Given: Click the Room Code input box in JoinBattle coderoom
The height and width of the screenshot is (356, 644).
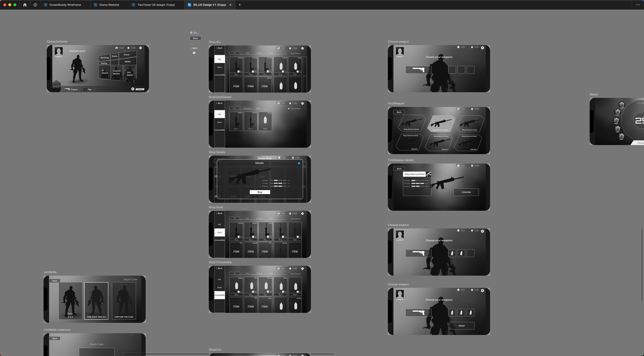Looking at the screenshot, I should pos(97,352).
